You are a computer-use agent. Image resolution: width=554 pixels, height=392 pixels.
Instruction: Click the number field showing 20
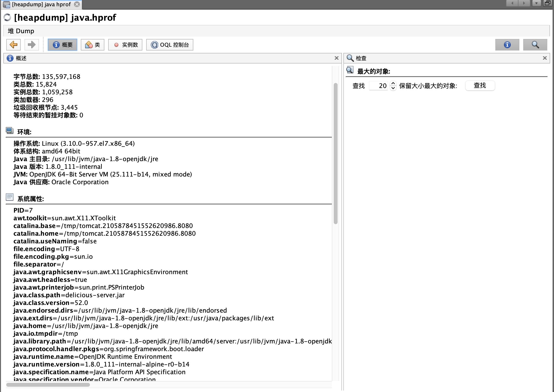point(378,86)
